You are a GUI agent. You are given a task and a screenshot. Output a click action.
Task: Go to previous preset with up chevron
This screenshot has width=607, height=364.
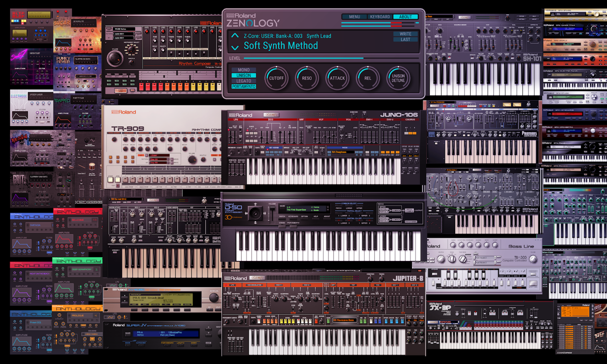(x=235, y=35)
